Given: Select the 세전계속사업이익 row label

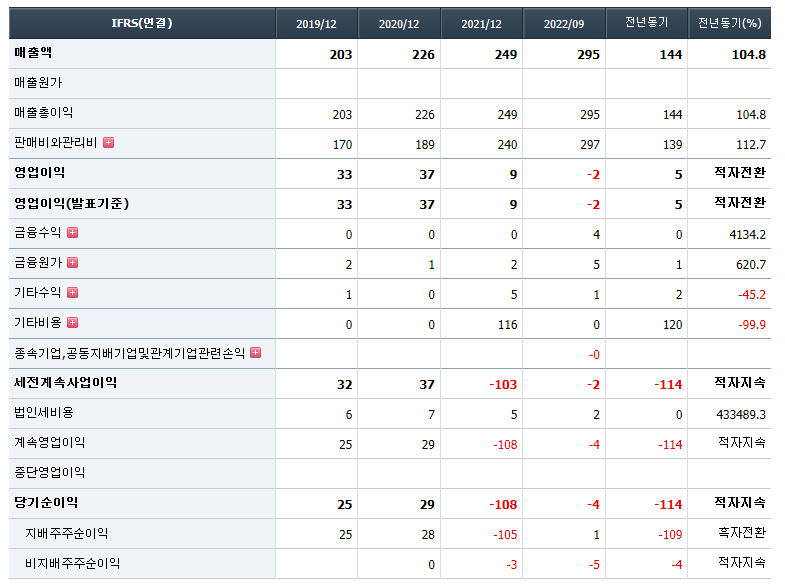Looking at the screenshot, I should (x=66, y=383).
